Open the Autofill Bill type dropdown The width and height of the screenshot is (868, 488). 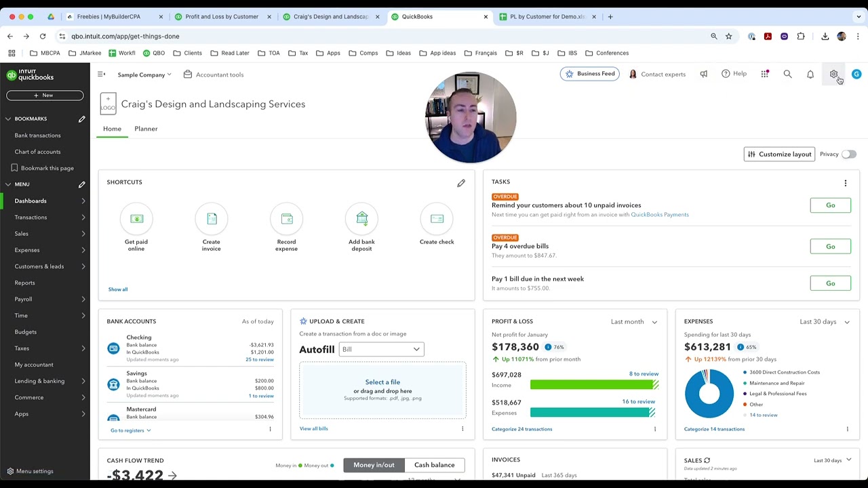[x=381, y=349]
